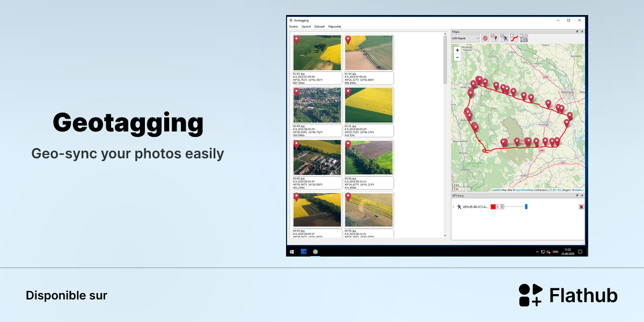
Task: Click the red track color swatch
Action: 493,207
